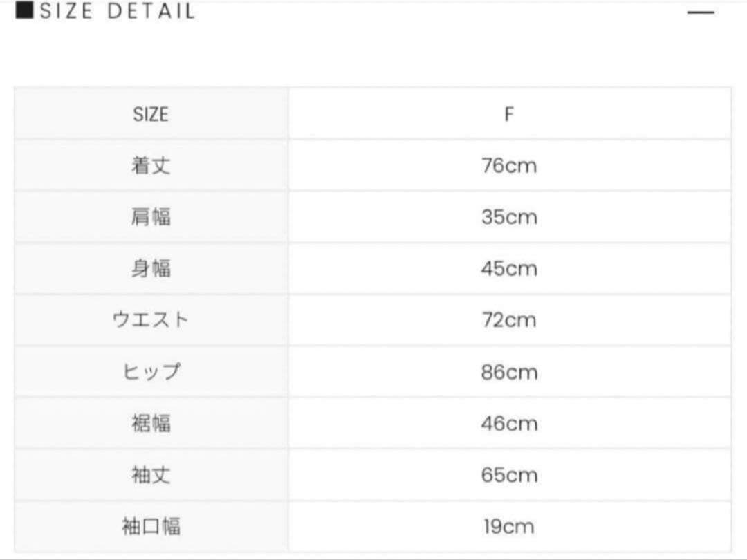Select the 86cm hip value
The width and height of the screenshot is (747, 560).
[x=509, y=372]
